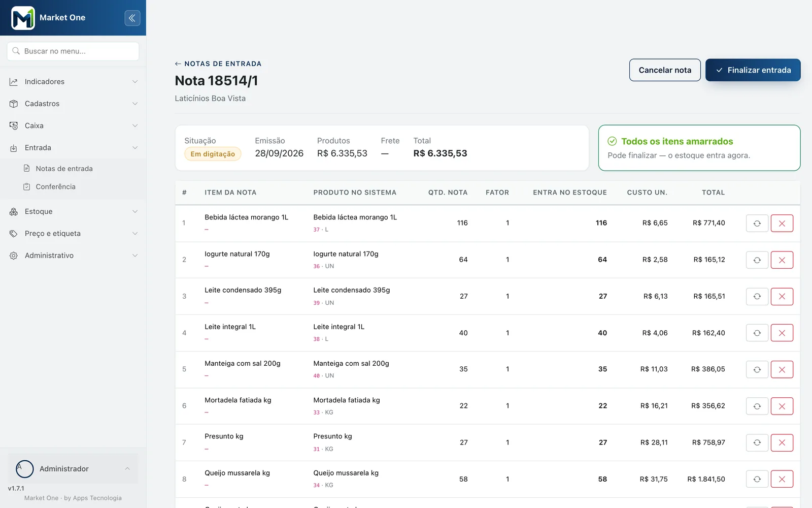Viewport: 812px width, 508px height.
Task: Expand the Preço e etiqueta section
Action: coord(73,234)
